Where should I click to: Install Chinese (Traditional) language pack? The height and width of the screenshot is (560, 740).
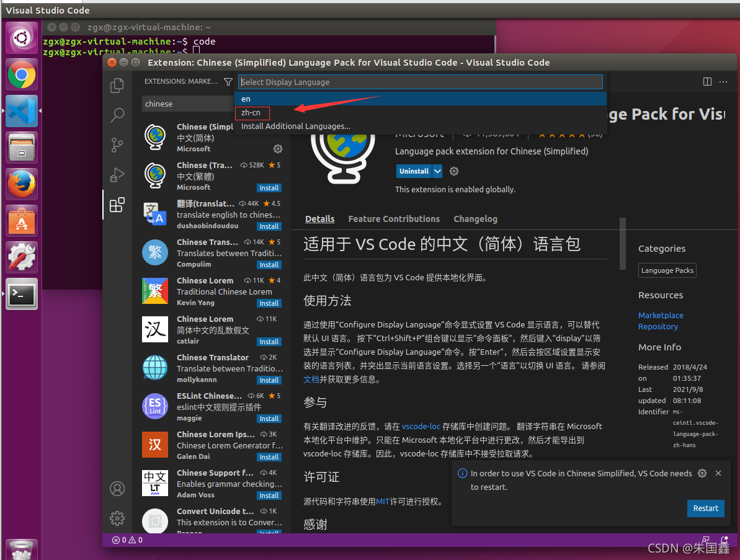click(x=269, y=188)
